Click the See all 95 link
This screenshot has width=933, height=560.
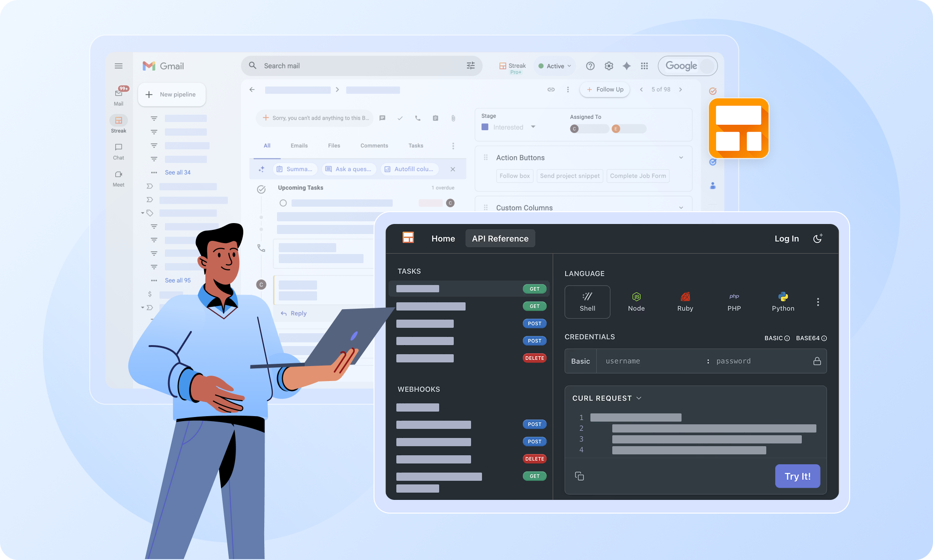coord(178,280)
